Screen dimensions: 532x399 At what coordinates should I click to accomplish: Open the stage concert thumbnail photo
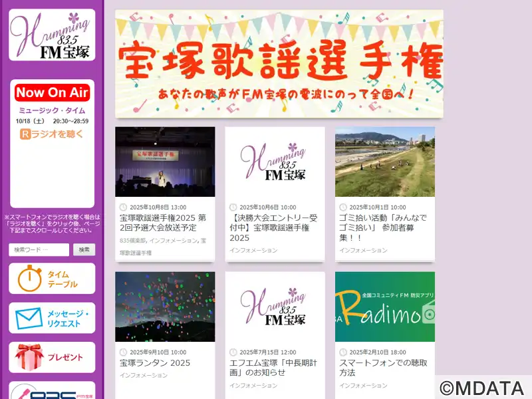point(165,162)
